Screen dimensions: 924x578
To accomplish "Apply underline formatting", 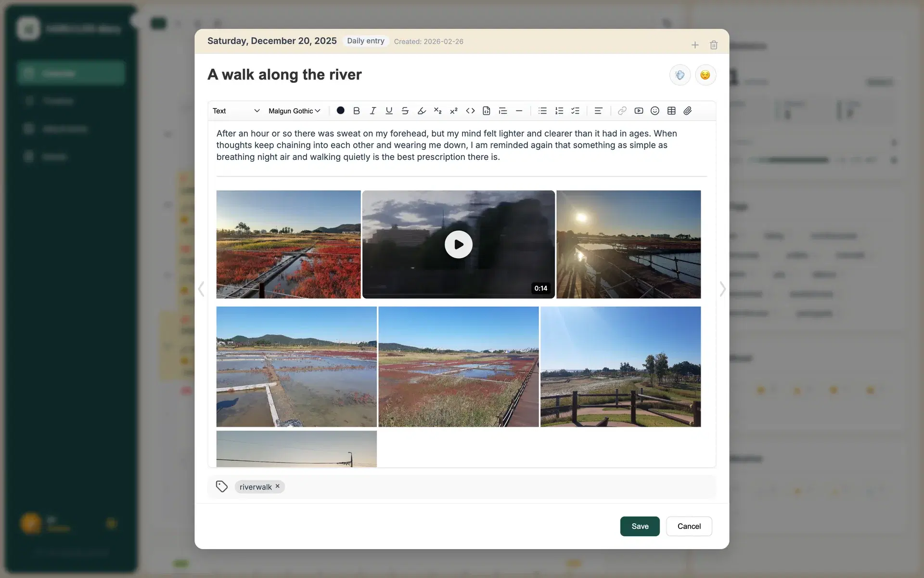I will pyautogui.click(x=389, y=111).
